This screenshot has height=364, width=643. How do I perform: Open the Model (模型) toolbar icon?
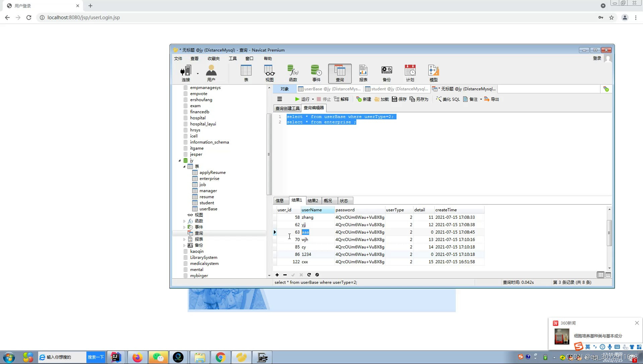(x=433, y=73)
